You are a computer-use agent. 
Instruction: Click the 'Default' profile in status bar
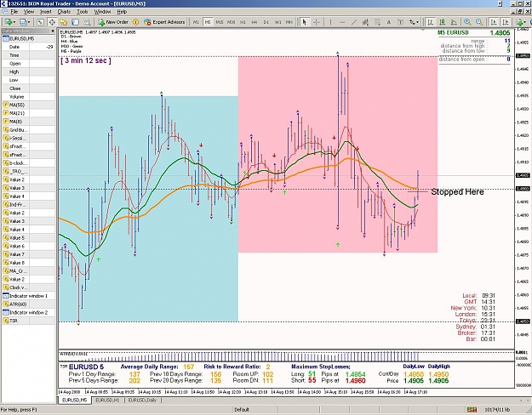(242, 410)
